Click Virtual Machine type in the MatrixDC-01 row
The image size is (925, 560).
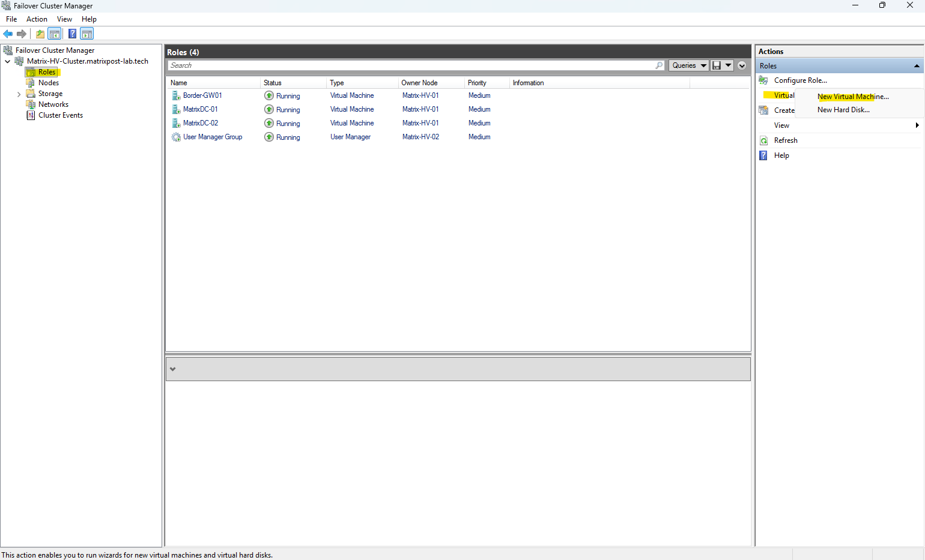[x=352, y=109]
